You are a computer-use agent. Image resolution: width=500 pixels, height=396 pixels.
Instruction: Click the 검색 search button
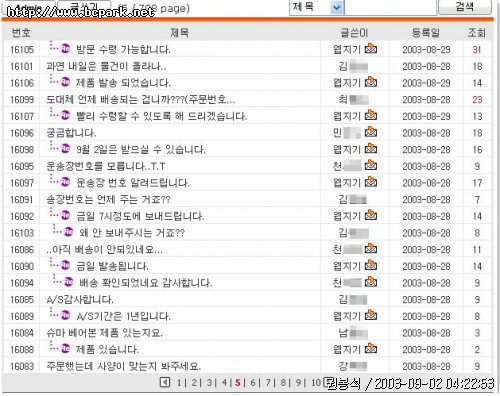(x=465, y=7)
